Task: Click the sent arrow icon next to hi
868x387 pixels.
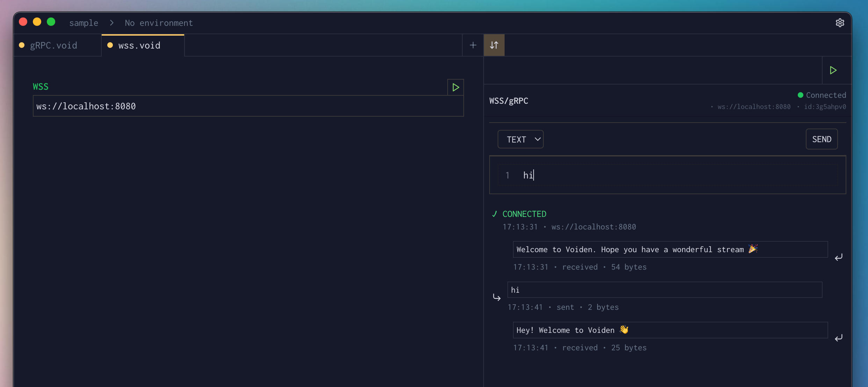Action: point(496,298)
